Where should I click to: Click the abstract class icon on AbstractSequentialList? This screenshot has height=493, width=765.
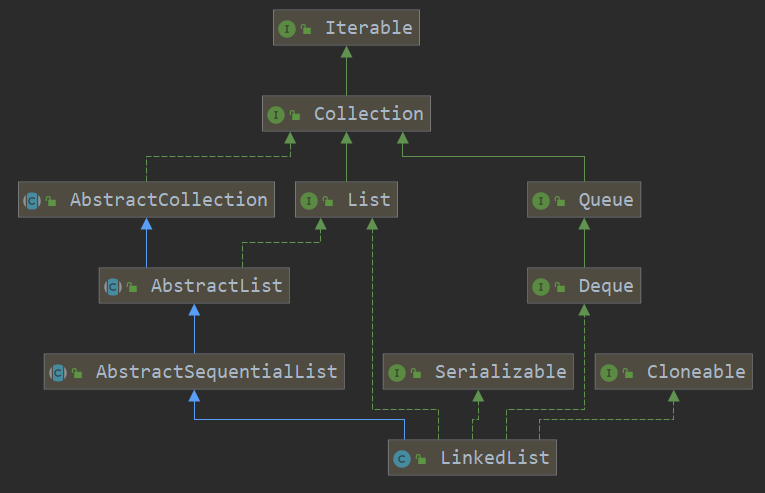coord(57,373)
